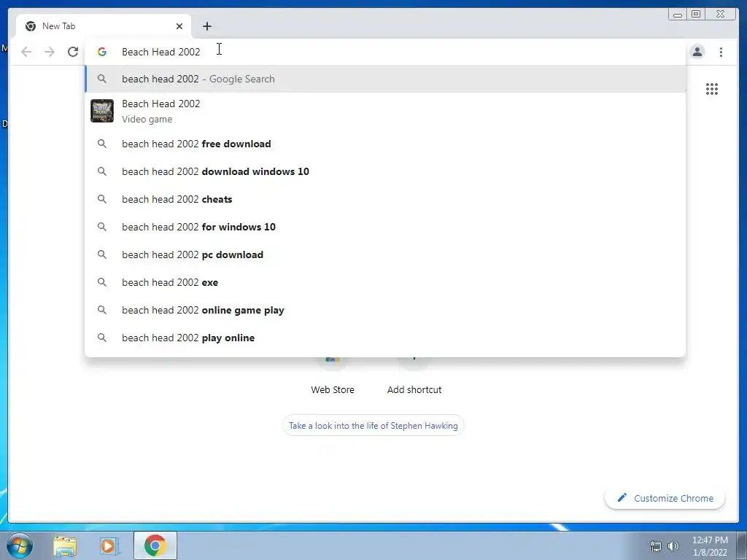Click the browser Back arrow
This screenshot has height=560, width=747.
26,52
